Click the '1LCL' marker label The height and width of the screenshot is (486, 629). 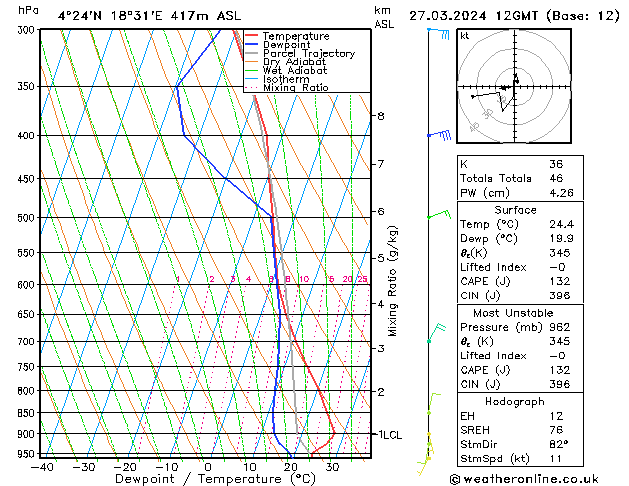coord(390,435)
